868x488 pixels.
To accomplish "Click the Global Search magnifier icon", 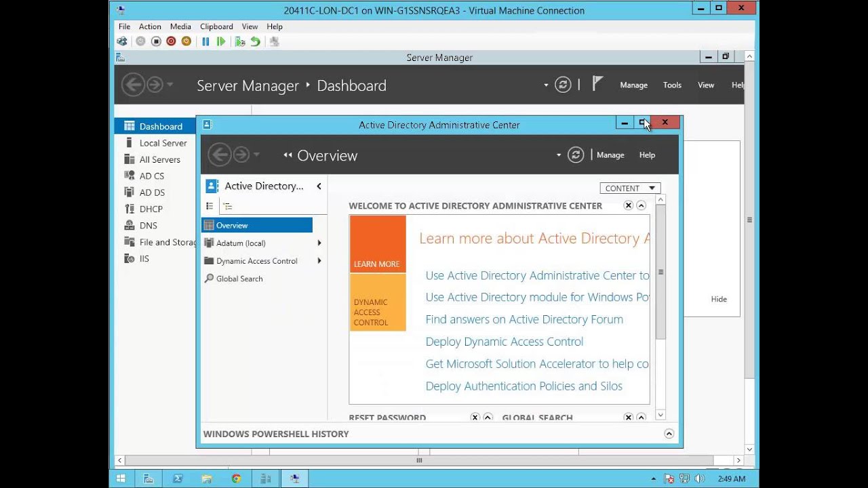I will [209, 279].
